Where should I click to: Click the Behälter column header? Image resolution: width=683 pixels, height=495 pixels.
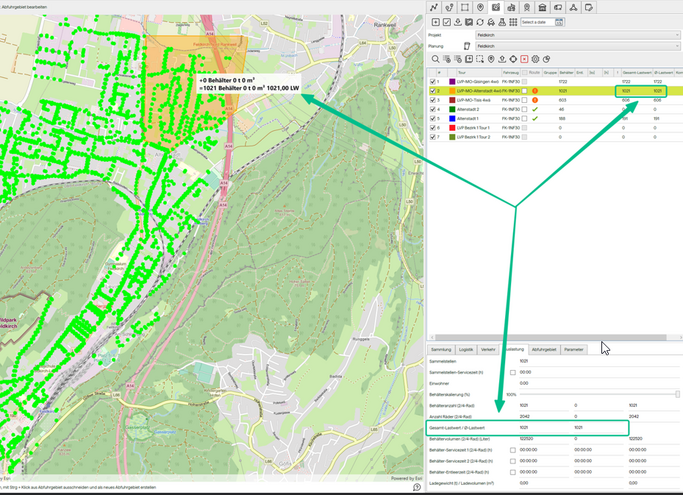pyautogui.click(x=566, y=73)
